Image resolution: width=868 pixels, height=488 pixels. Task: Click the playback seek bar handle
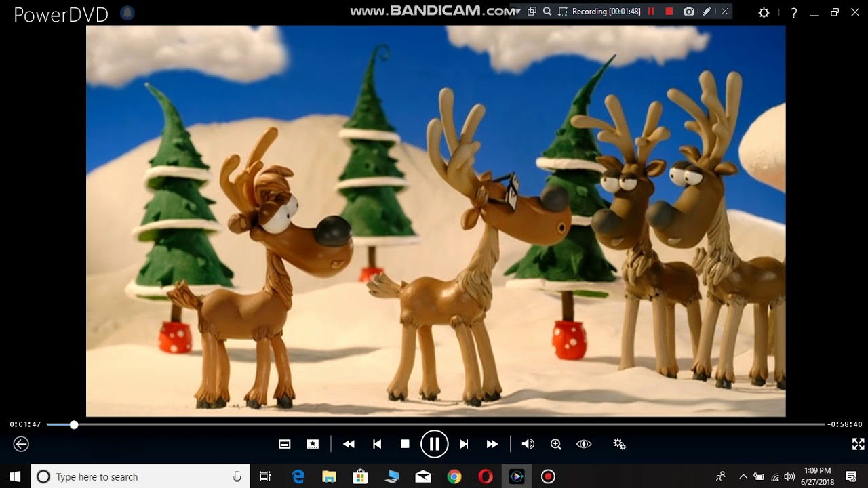pos(74,425)
